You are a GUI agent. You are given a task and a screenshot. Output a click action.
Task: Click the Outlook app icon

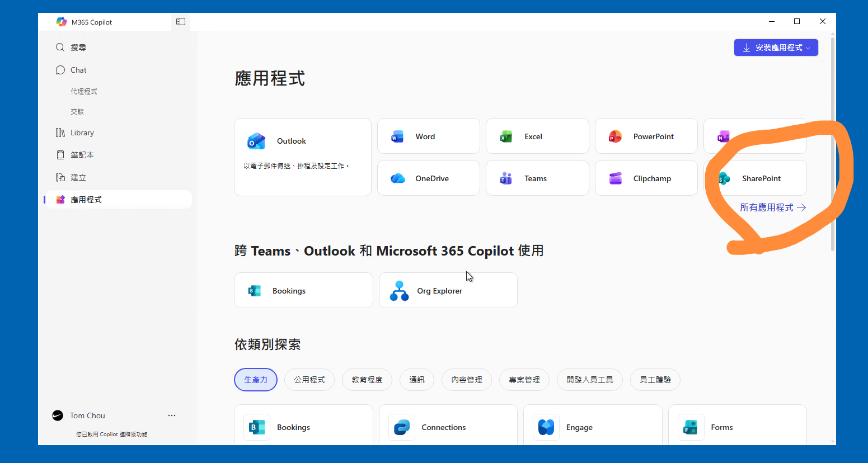click(256, 141)
